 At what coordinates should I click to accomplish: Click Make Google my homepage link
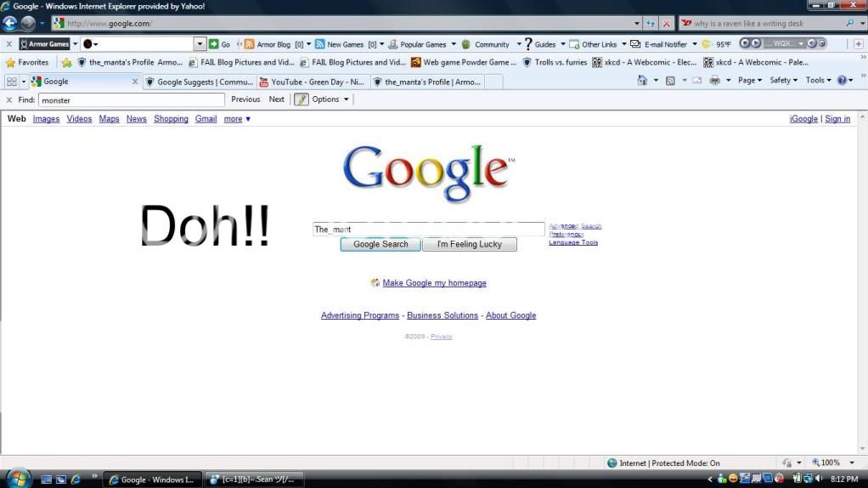(x=435, y=283)
